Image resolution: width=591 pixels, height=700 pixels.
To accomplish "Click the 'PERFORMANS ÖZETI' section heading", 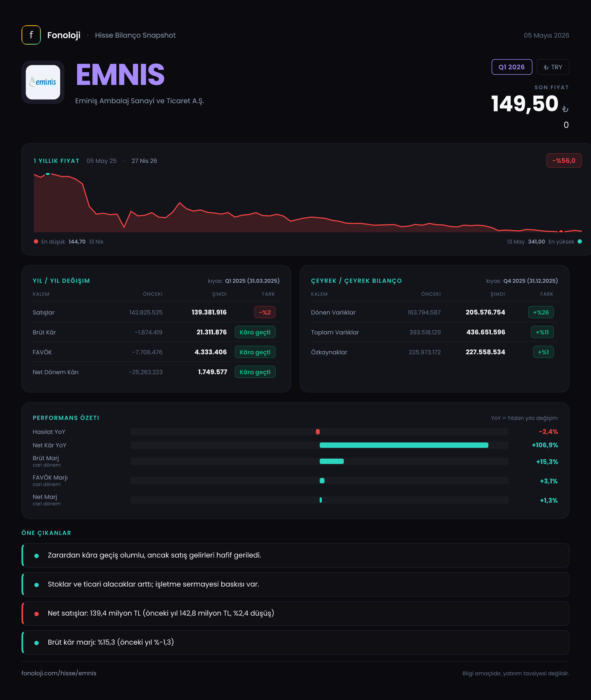I will 66,418.
